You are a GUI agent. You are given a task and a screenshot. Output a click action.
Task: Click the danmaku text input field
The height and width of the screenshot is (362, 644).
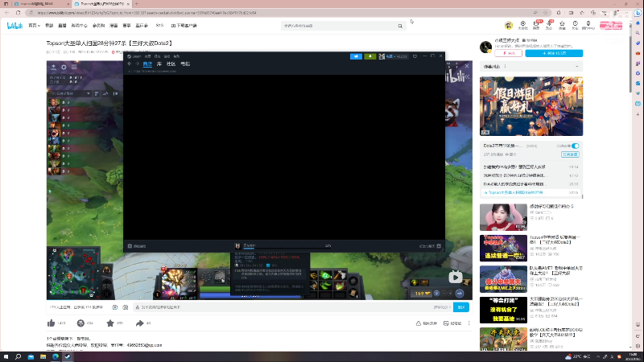click(x=283, y=307)
